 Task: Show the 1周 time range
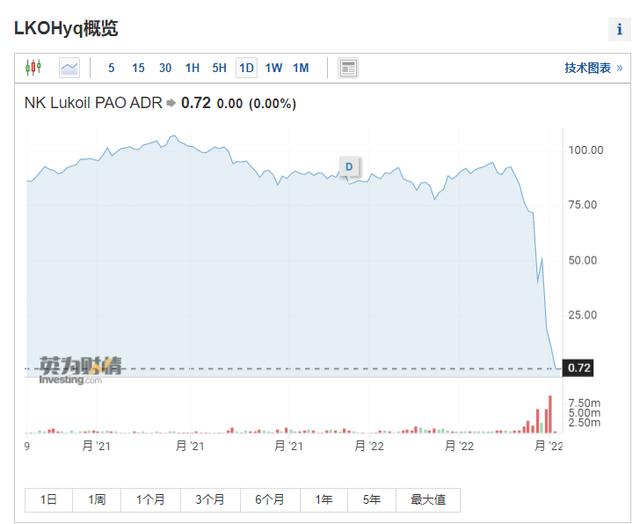[x=97, y=500]
